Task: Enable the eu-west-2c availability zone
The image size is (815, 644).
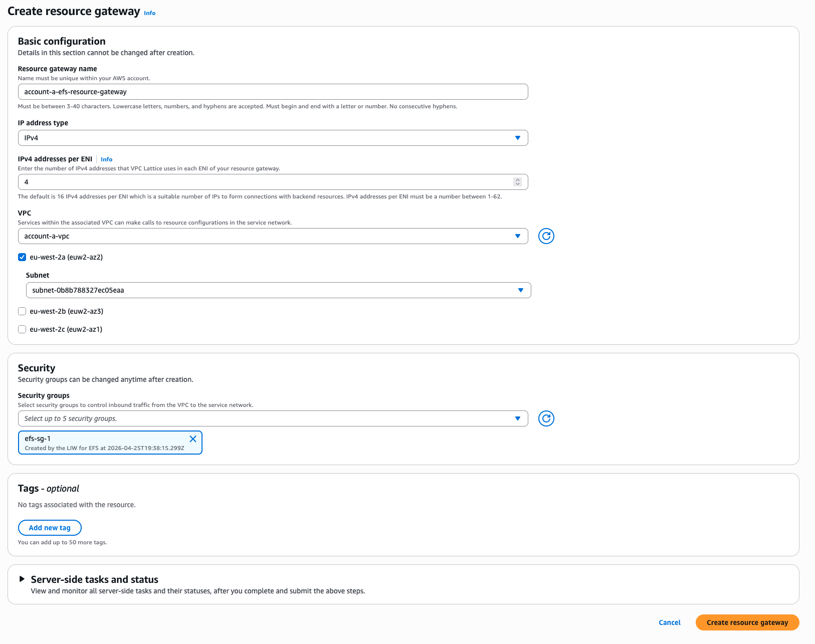Action: [x=22, y=329]
